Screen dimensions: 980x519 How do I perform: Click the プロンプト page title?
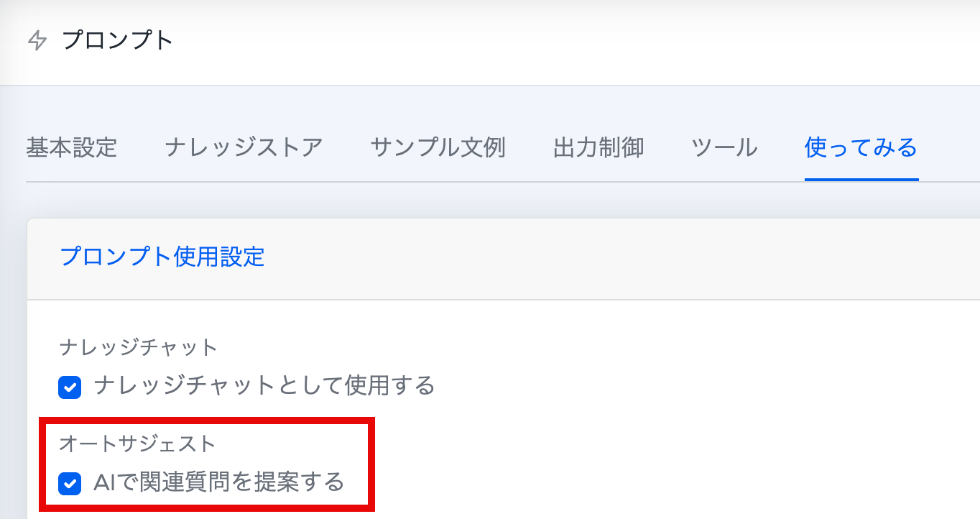[118, 40]
